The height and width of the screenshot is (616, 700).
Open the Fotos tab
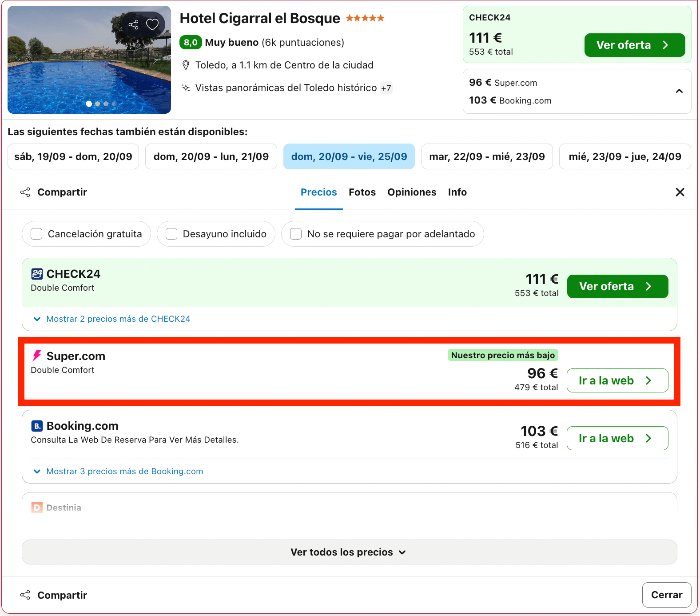[362, 192]
